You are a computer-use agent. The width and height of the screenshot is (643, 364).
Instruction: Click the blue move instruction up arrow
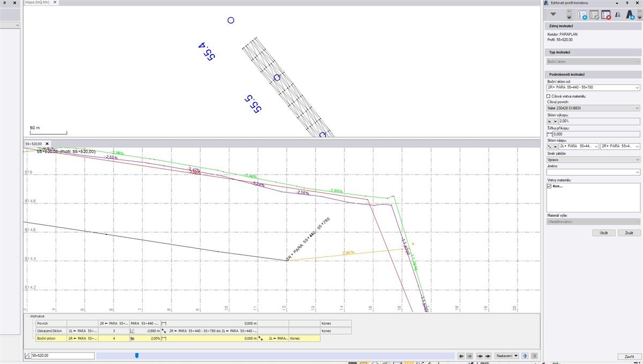click(525, 356)
